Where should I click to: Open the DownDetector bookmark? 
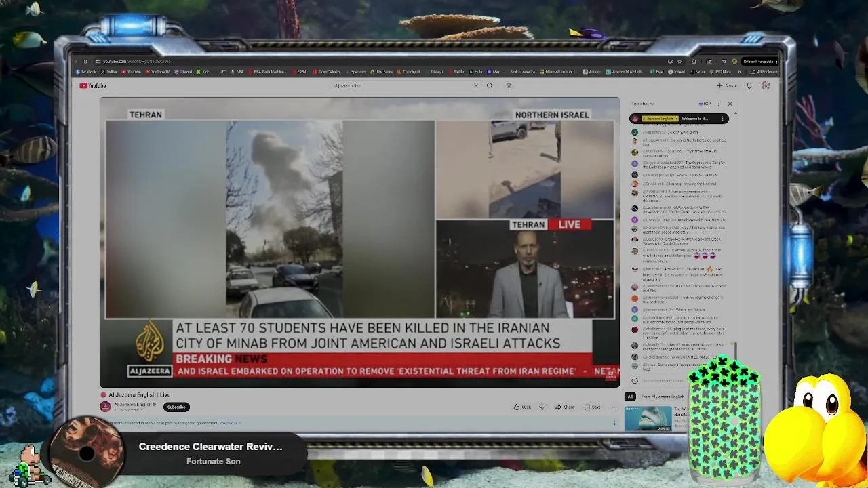pyautogui.click(x=326, y=72)
